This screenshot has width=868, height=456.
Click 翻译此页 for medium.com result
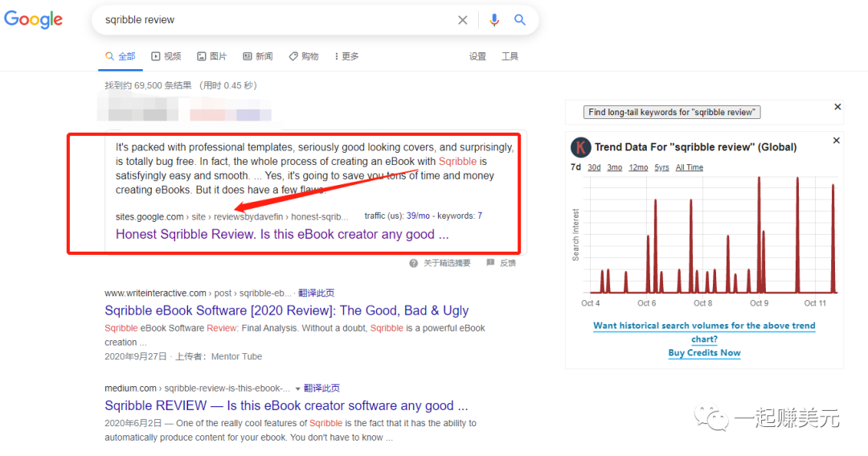[x=321, y=388]
